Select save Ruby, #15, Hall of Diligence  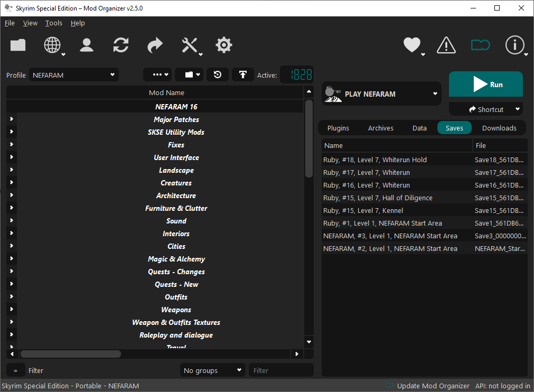pyautogui.click(x=424, y=198)
